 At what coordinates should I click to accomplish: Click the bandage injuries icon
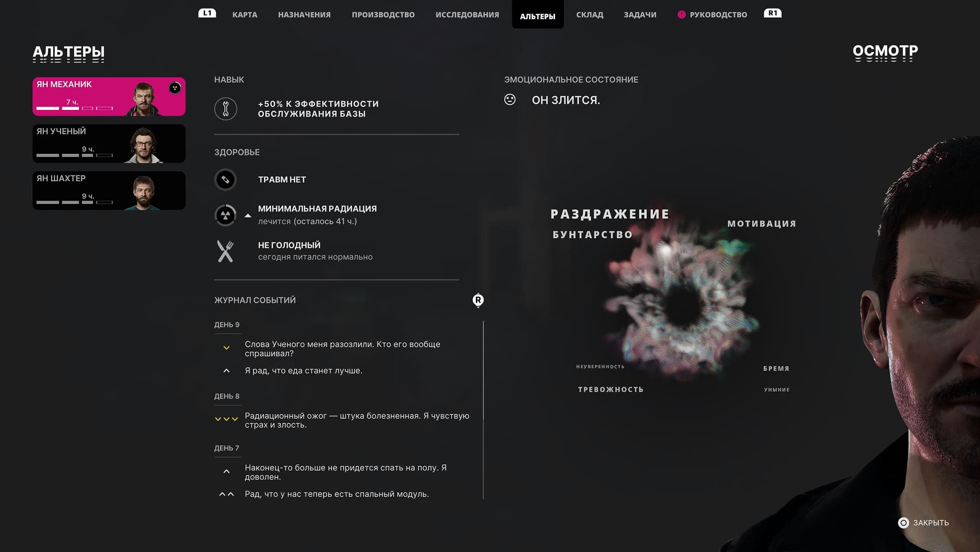(x=225, y=180)
